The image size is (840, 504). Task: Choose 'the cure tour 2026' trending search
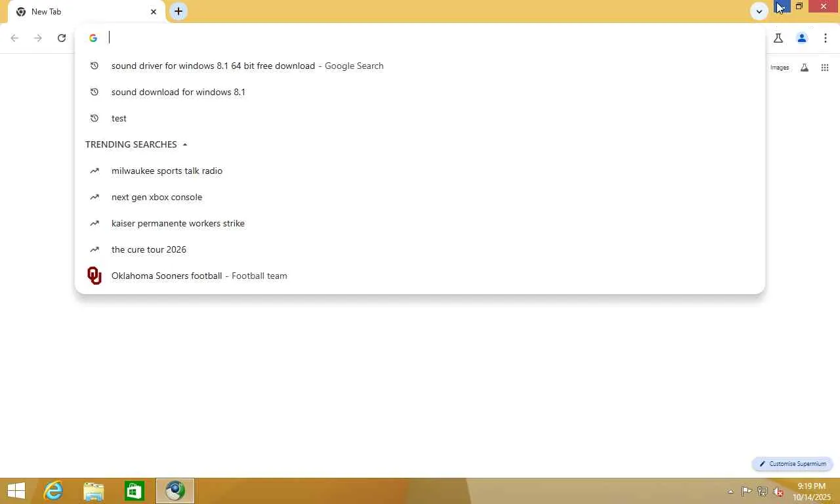tap(420, 249)
